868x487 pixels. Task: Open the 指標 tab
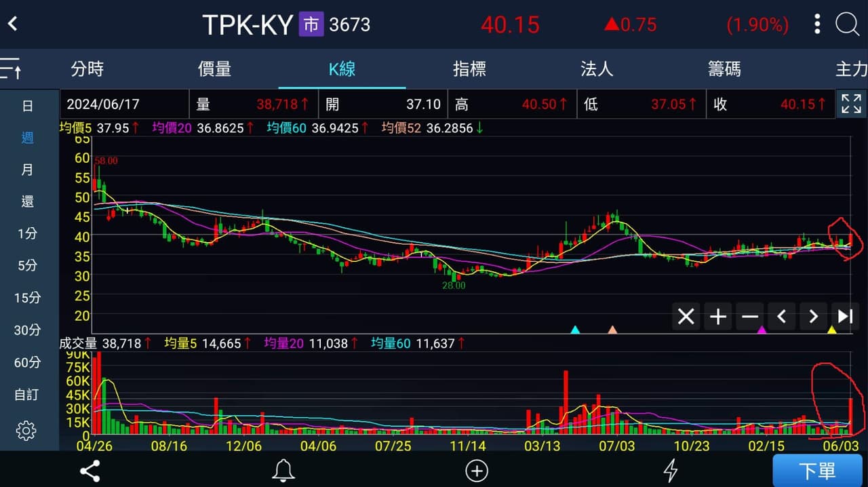469,69
